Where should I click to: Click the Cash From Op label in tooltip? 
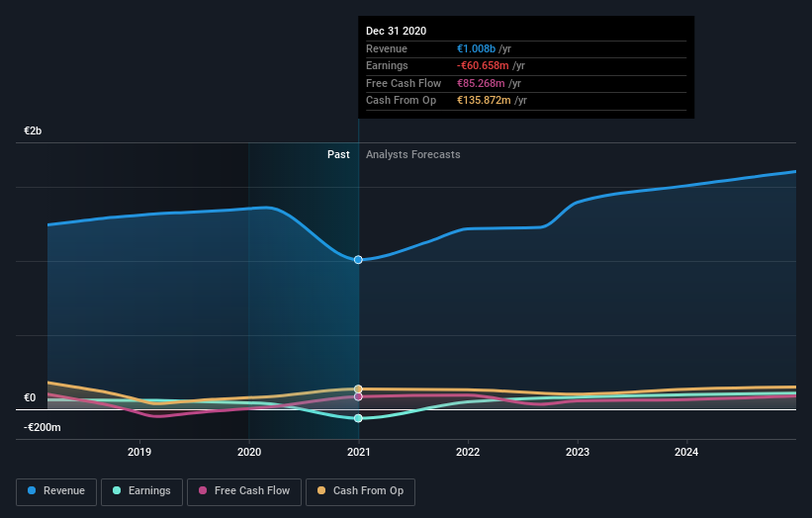click(401, 101)
